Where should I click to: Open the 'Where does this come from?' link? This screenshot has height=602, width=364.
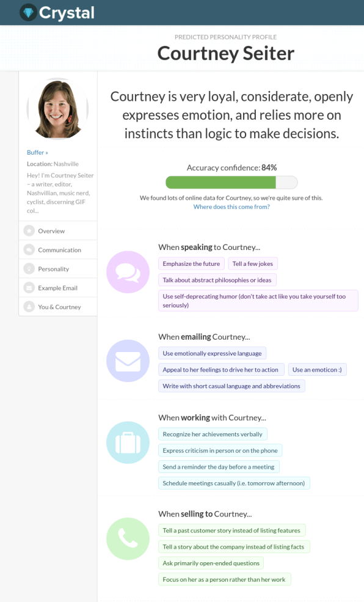point(231,207)
